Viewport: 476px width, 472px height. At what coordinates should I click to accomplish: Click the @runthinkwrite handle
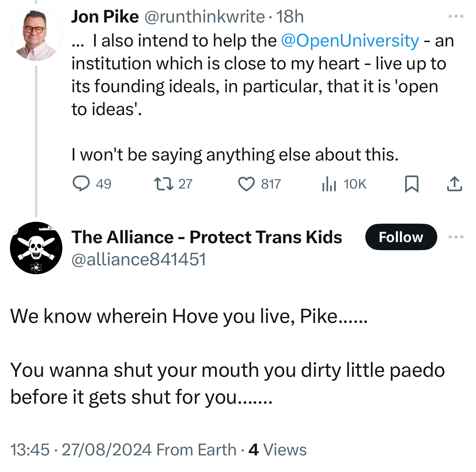click(x=204, y=17)
